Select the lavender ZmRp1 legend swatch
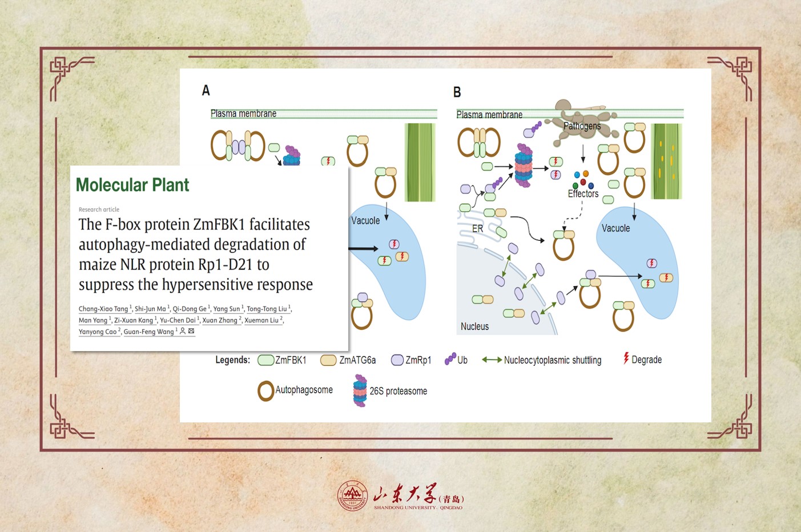This screenshot has height=532, width=801. [397, 360]
